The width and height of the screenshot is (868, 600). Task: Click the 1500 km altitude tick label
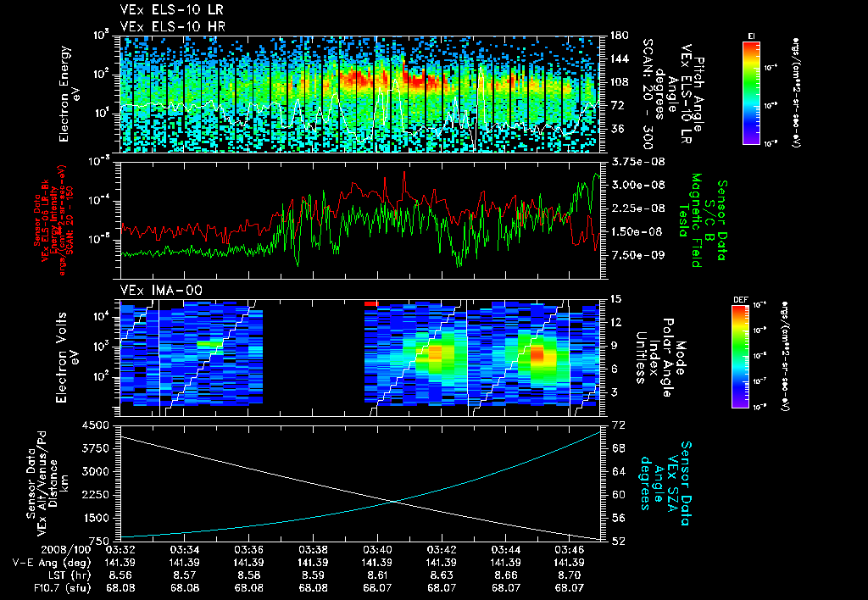tap(96, 519)
